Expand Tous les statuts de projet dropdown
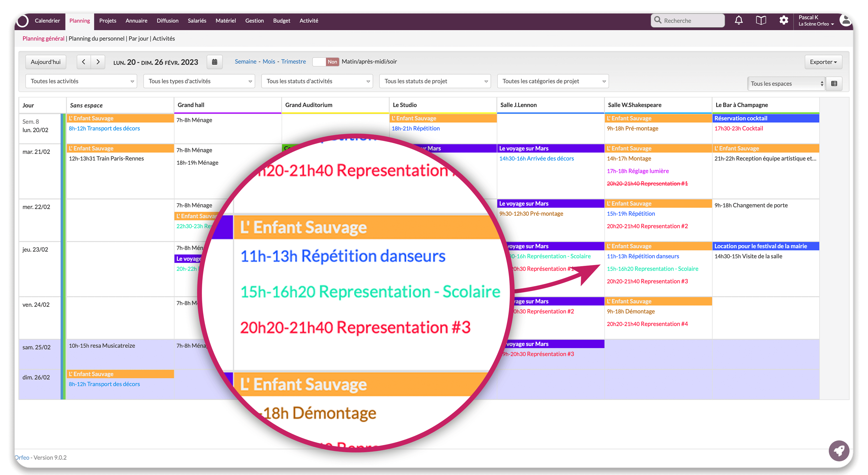The image size is (868, 475). pyautogui.click(x=435, y=81)
